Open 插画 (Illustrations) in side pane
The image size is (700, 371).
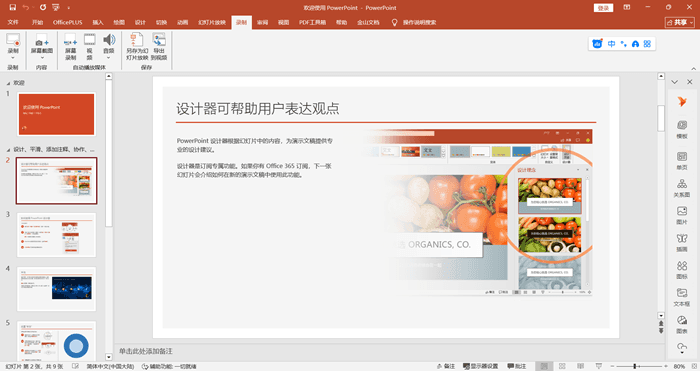click(682, 242)
